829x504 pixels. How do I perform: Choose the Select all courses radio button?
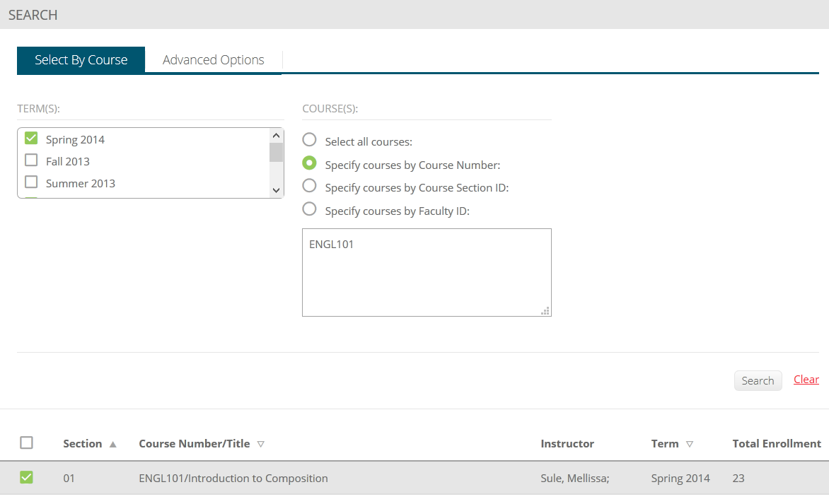click(x=309, y=140)
